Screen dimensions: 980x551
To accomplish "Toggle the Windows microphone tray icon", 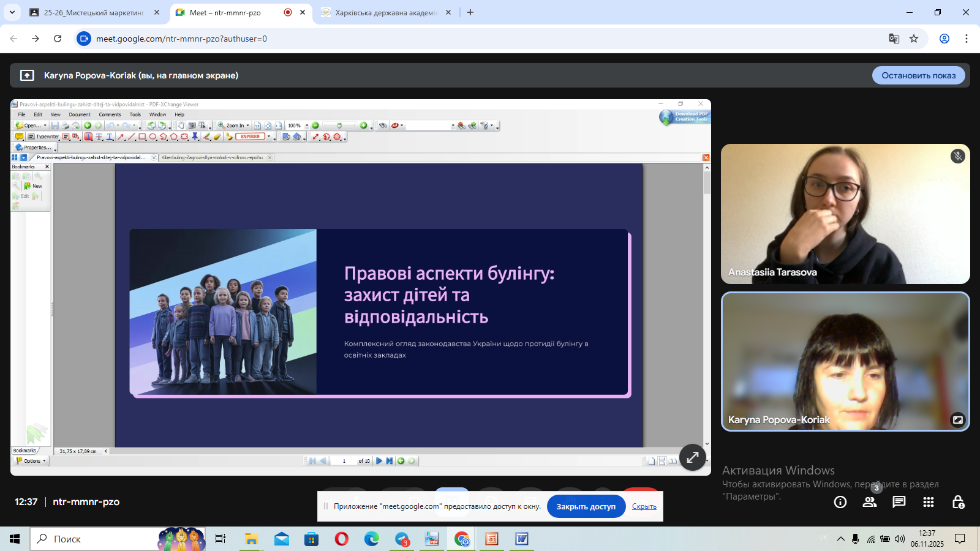I will (856, 539).
